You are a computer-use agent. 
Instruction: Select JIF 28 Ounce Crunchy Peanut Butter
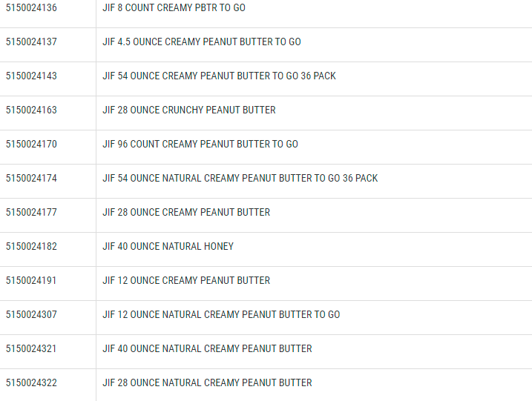coord(188,110)
